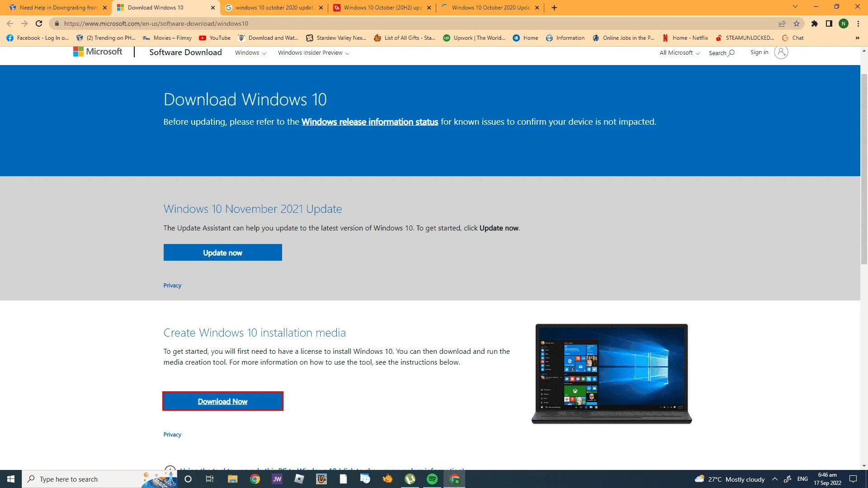
Task: Close the 'Windows 10 October (20H2)' tab
Action: [x=429, y=8]
